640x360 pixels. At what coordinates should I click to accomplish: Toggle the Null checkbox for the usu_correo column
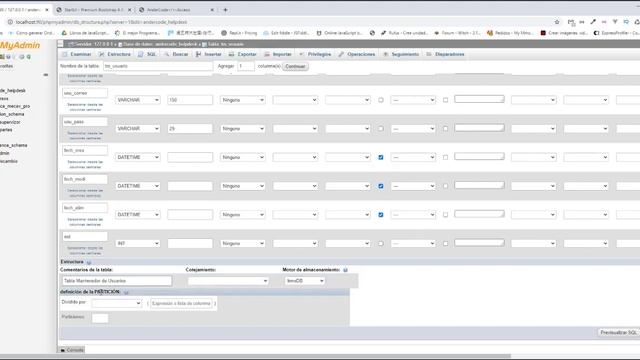(x=381, y=100)
